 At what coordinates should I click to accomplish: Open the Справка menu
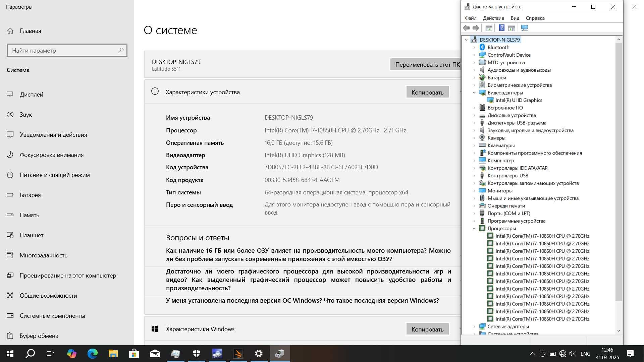pyautogui.click(x=535, y=18)
